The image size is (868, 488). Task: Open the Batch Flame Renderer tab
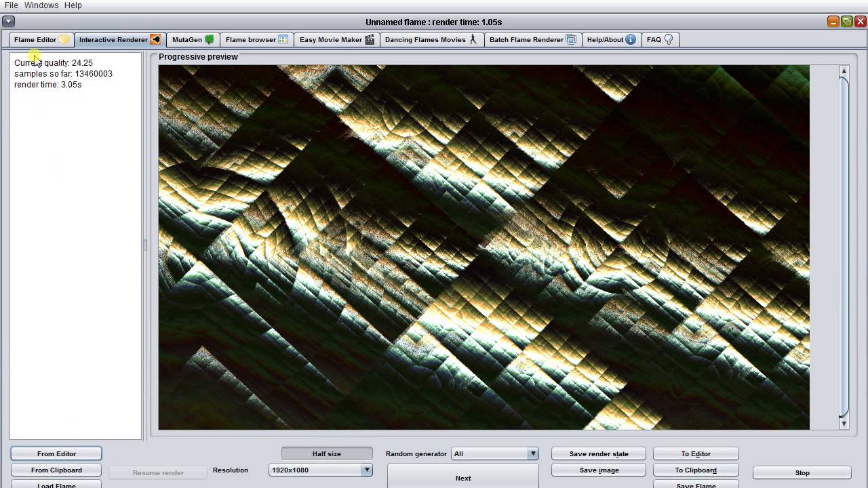click(533, 39)
